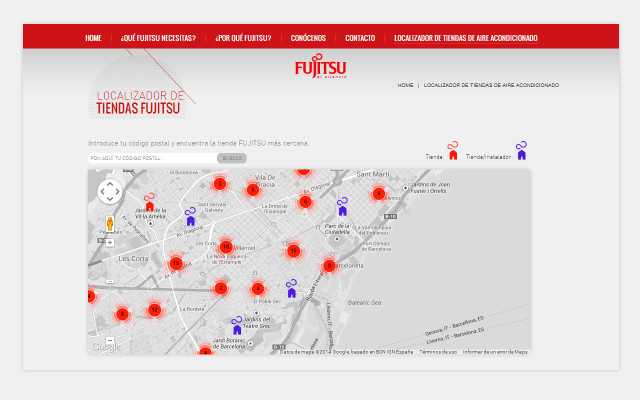Image resolution: width=640 pixels, height=400 pixels.
Task: Pan the map up with arrow control
Action: (x=110, y=184)
